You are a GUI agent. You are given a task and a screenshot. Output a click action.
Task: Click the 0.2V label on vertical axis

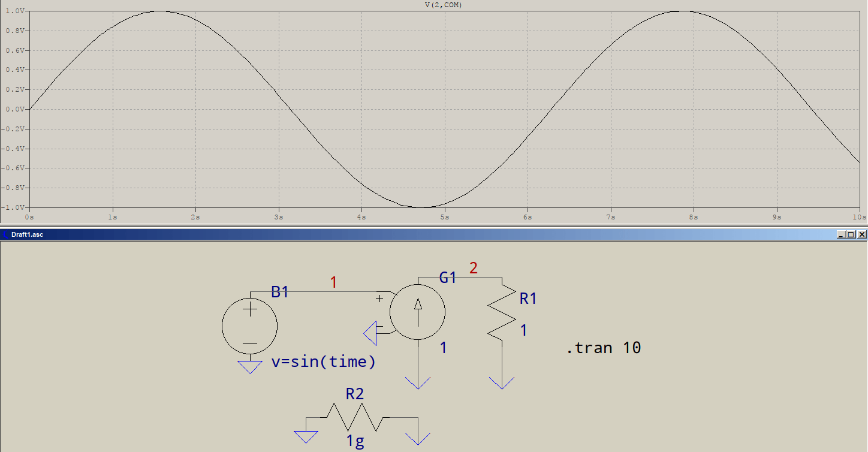pos(16,90)
